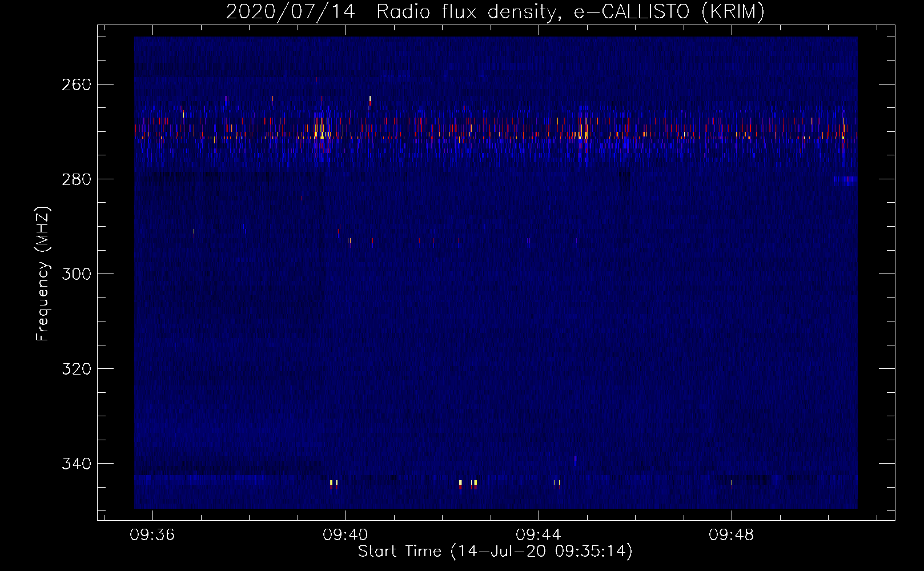Click the 340 frequency tick label
This screenshot has width=924, height=571.
pyautogui.click(x=76, y=464)
